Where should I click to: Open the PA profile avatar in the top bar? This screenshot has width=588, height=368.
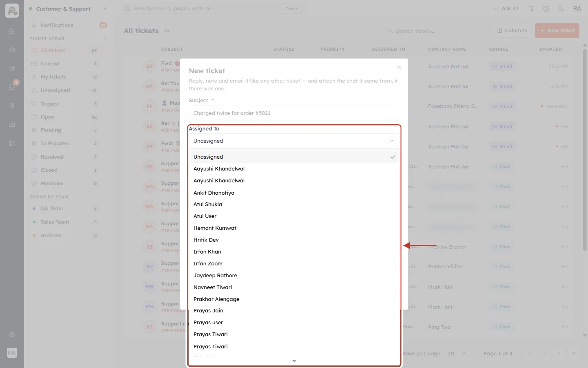coord(577,9)
